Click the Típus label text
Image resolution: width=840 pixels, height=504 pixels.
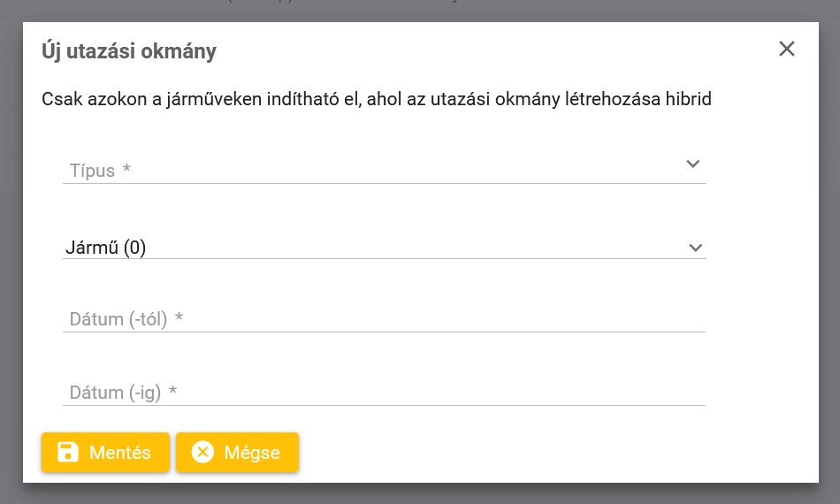(92, 171)
